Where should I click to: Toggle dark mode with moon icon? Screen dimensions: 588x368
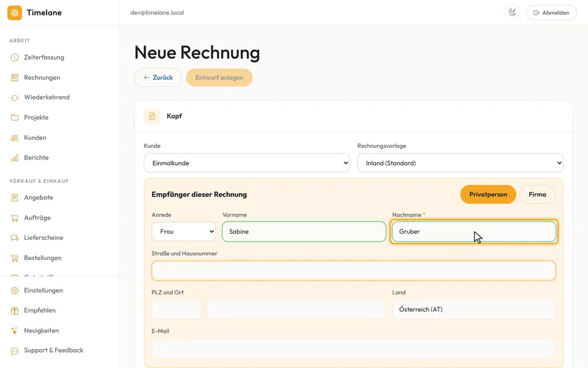512,13
